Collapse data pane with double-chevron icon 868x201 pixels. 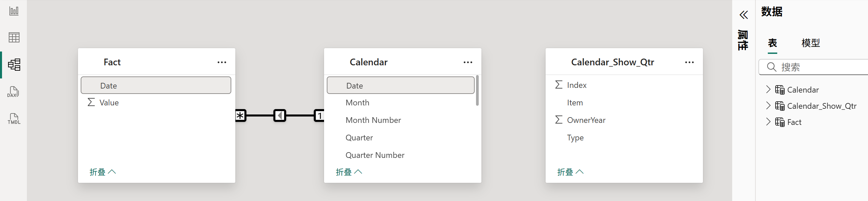pyautogui.click(x=744, y=14)
